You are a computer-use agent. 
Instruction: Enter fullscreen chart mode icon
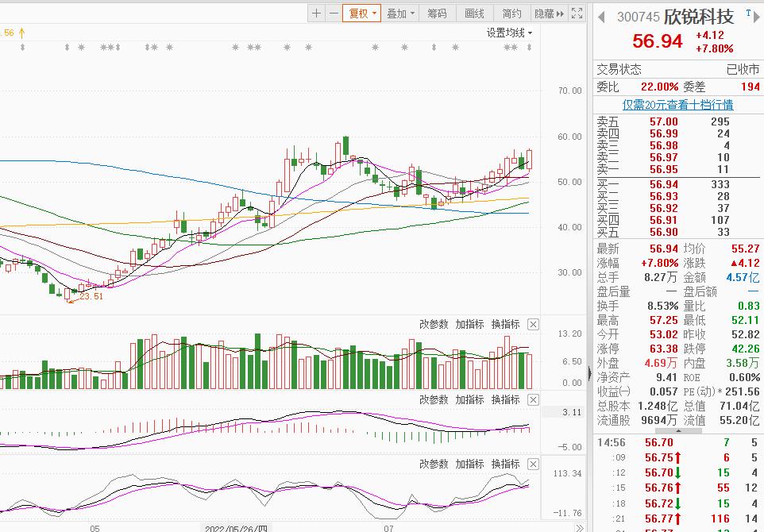577,13
